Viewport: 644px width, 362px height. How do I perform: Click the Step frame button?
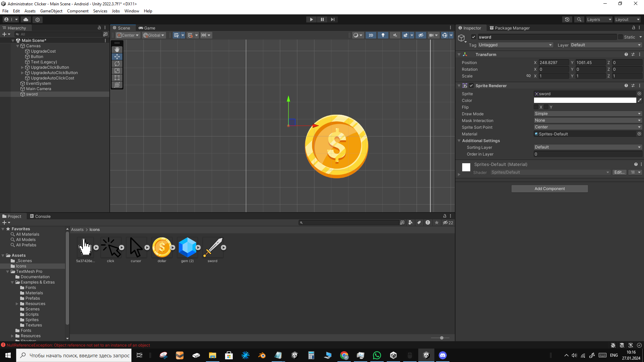[x=333, y=19]
